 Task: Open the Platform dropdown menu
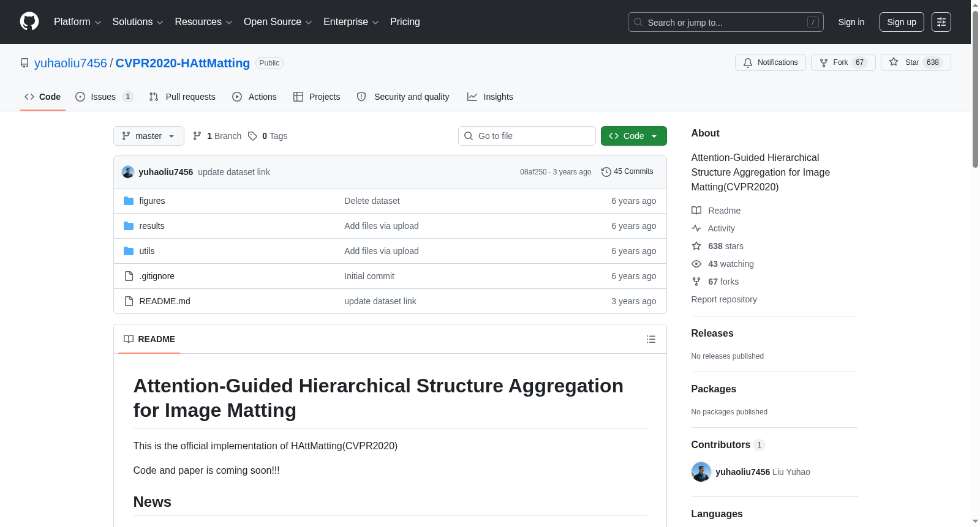[x=77, y=22]
